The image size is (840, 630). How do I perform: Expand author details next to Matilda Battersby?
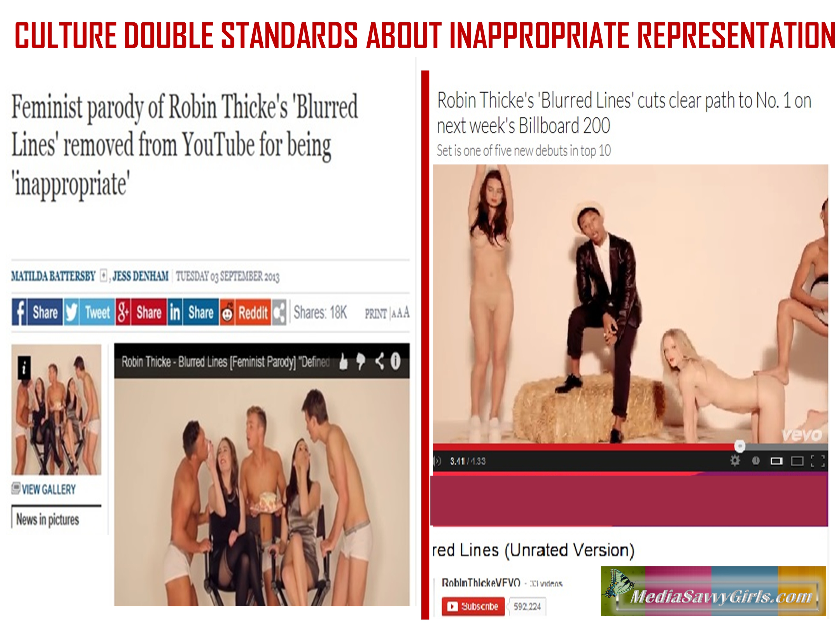pos(104,275)
